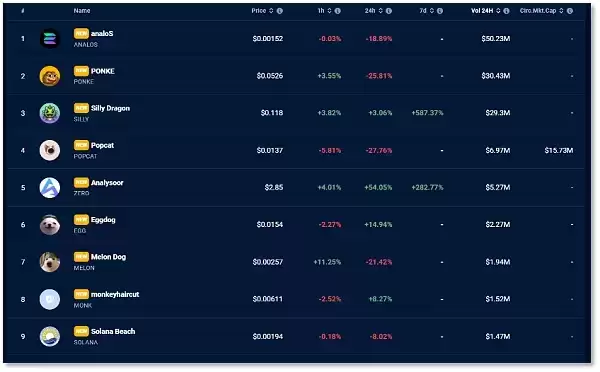The height and width of the screenshot is (372, 600).
Task: Click the PONKE monkey logo
Action: tap(50, 76)
